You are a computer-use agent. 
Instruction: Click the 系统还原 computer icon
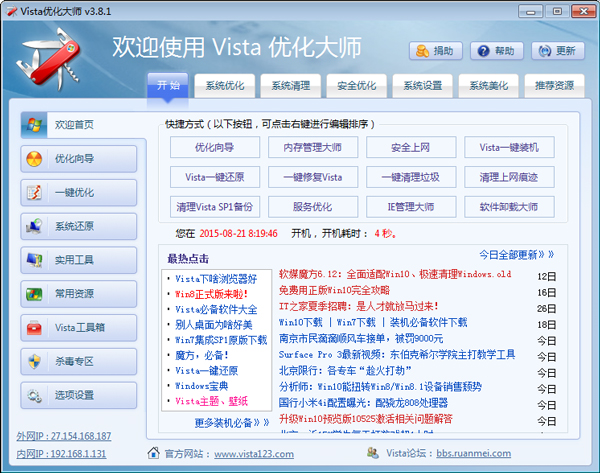(34, 226)
